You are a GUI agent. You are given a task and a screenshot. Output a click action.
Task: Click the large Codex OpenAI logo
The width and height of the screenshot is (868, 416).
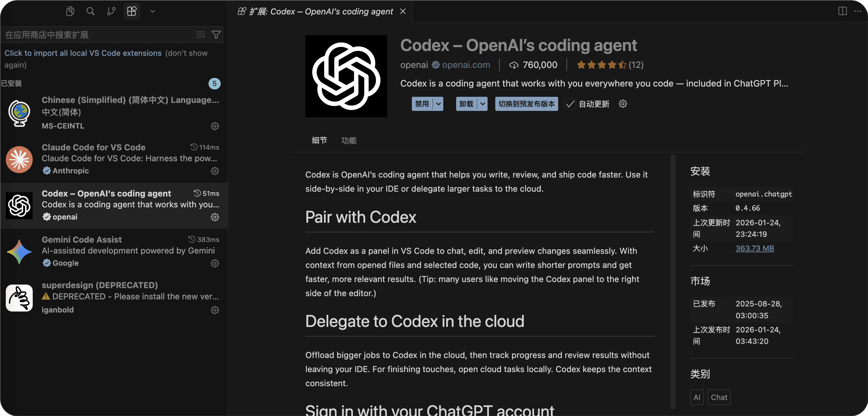(346, 76)
